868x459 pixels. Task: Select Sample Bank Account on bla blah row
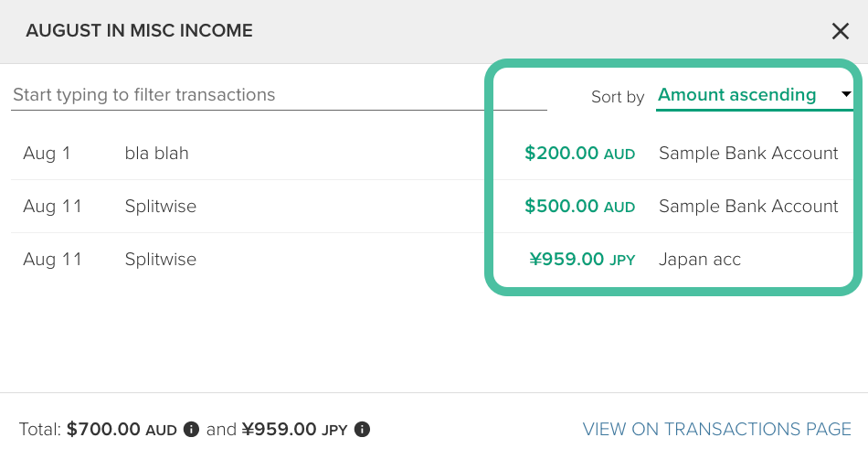pos(748,154)
